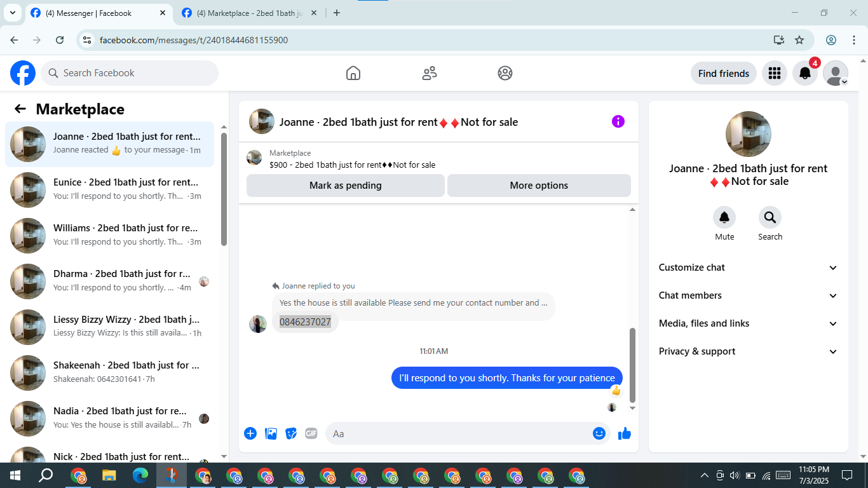This screenshot has height=488, width=868.
Task: Click the Search Facebook field
Action: [x=130, y=73]
